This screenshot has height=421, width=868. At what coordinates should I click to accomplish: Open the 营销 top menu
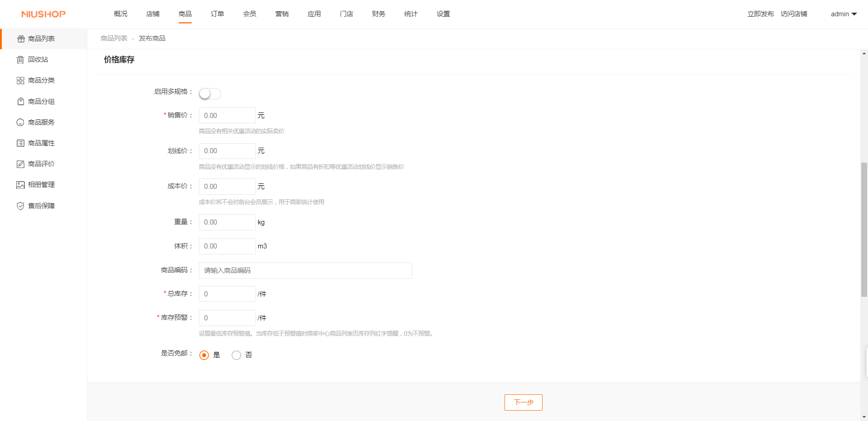pos(282,14)
